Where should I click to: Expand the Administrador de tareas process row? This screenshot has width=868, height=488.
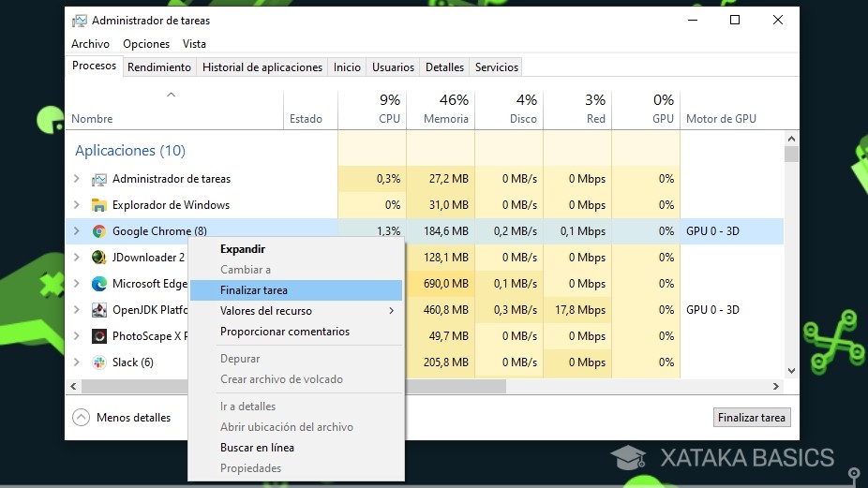[77, 179]
